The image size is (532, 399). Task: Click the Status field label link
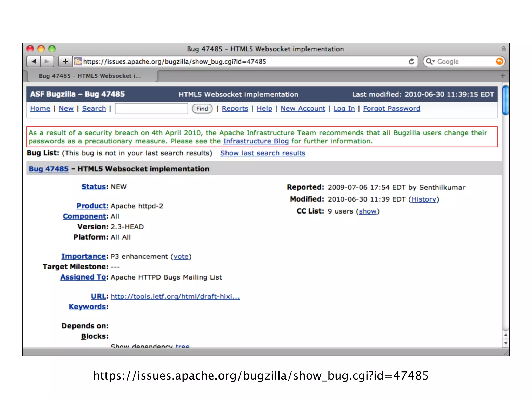(94, 187)
